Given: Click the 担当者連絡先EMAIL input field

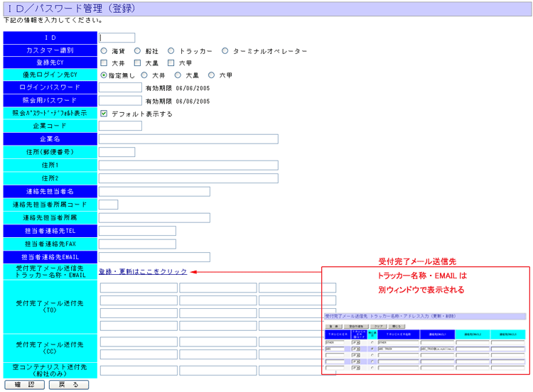Looking at the screenshot, I should (154, 257).
